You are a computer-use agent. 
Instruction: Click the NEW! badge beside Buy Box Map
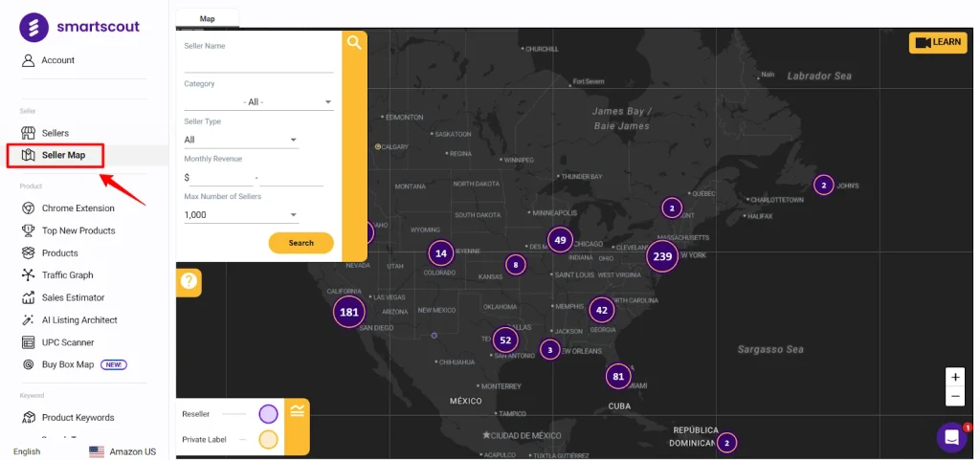pos(114,364)
